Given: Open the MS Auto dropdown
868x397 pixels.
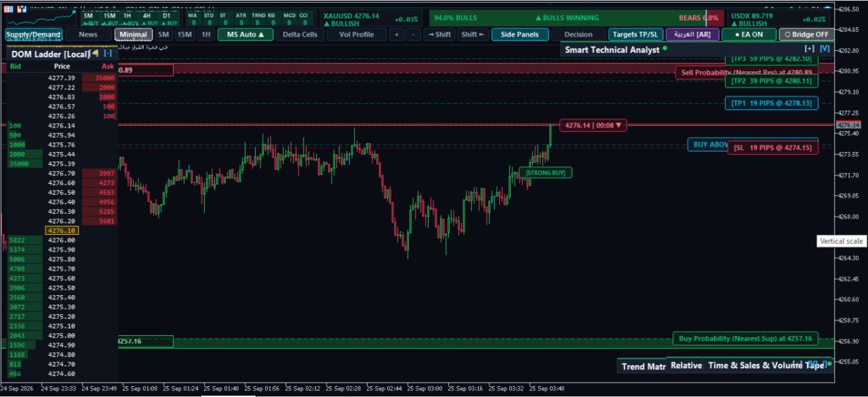Looking at the screenshot, I should click(x=245, y=35).
